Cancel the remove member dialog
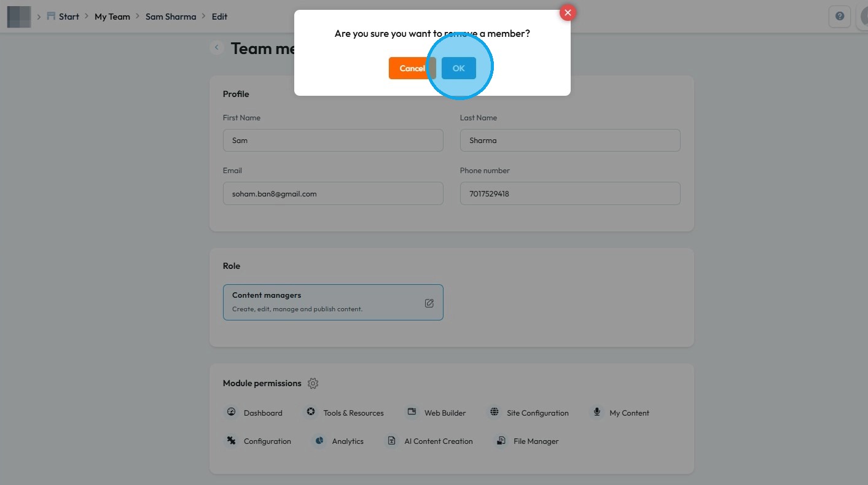This screenshot has width=868, height=485. pos(412,68)
